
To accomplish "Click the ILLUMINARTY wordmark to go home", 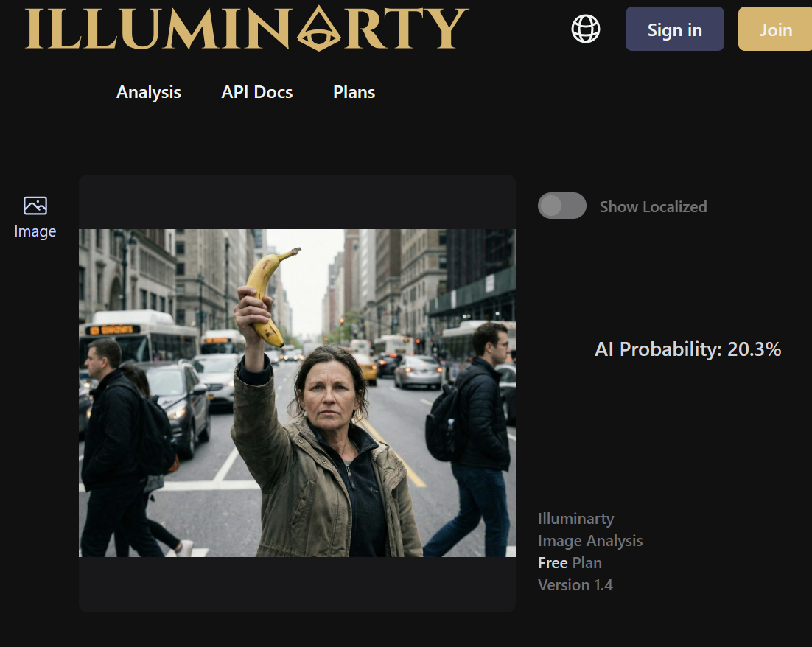I will pyautogui.click(x=247, y=29).
